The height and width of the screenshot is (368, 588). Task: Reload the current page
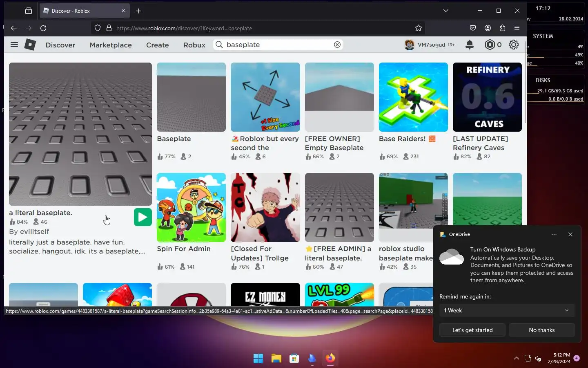coord(43,28)
